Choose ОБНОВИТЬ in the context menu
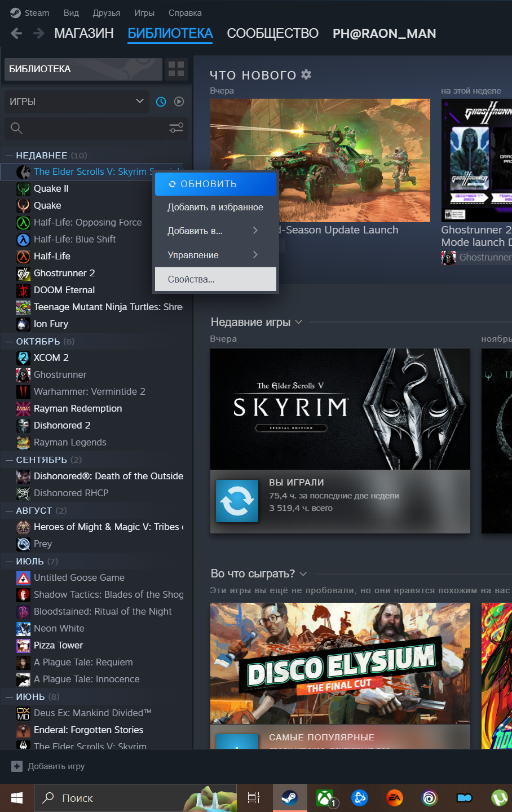The image size is (512, 812). 215,184
